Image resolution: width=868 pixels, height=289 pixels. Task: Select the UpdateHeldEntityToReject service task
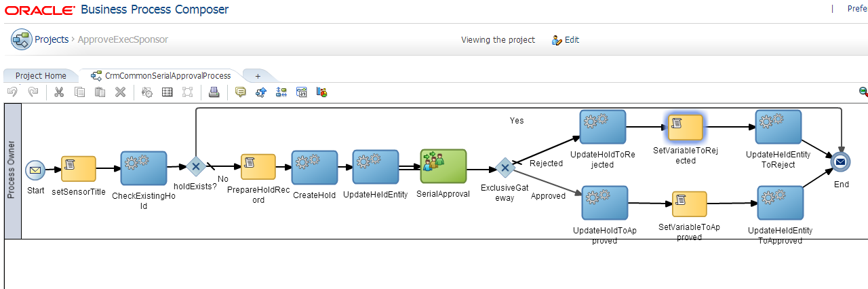click(778, 127)
